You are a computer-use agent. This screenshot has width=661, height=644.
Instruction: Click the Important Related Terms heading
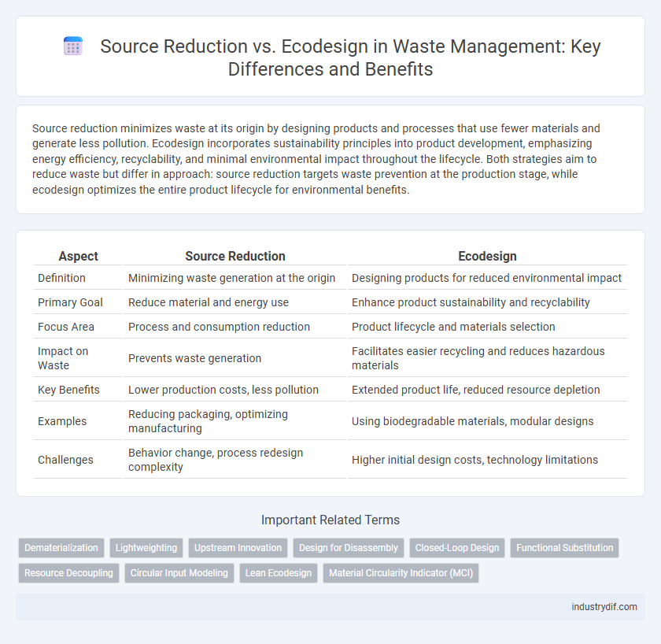330,520
